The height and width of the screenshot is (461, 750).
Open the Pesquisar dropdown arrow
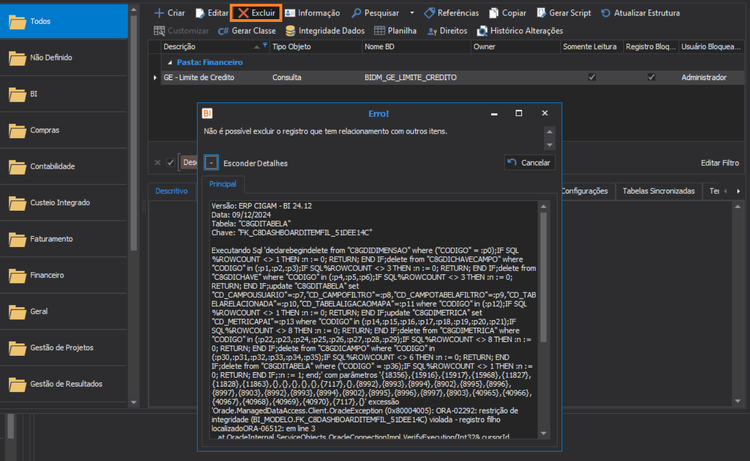[x=412, y=13]
